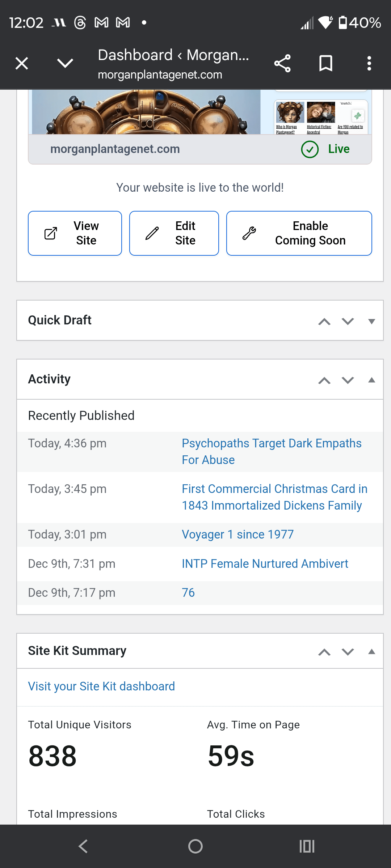Image resolution: width=391 pixels, height=868 pixels.
Task: Move Quick Draft widget up
Action: [324, 321]
